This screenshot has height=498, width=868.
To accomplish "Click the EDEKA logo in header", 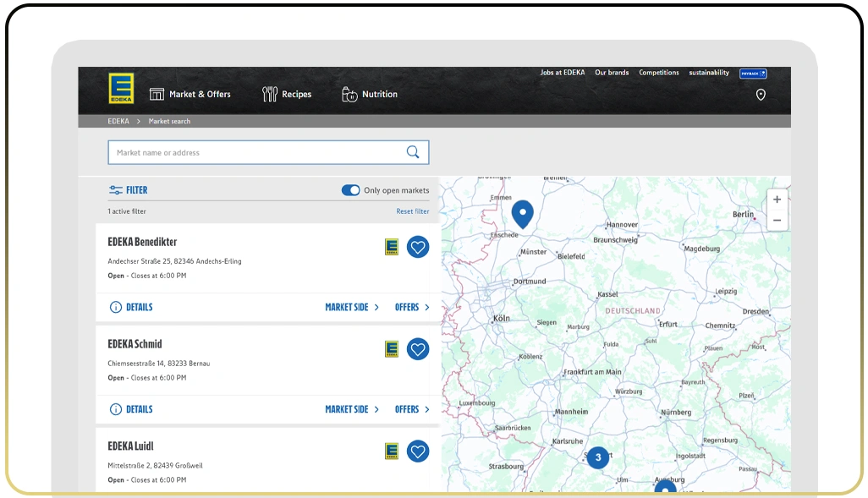I will 121,89.
